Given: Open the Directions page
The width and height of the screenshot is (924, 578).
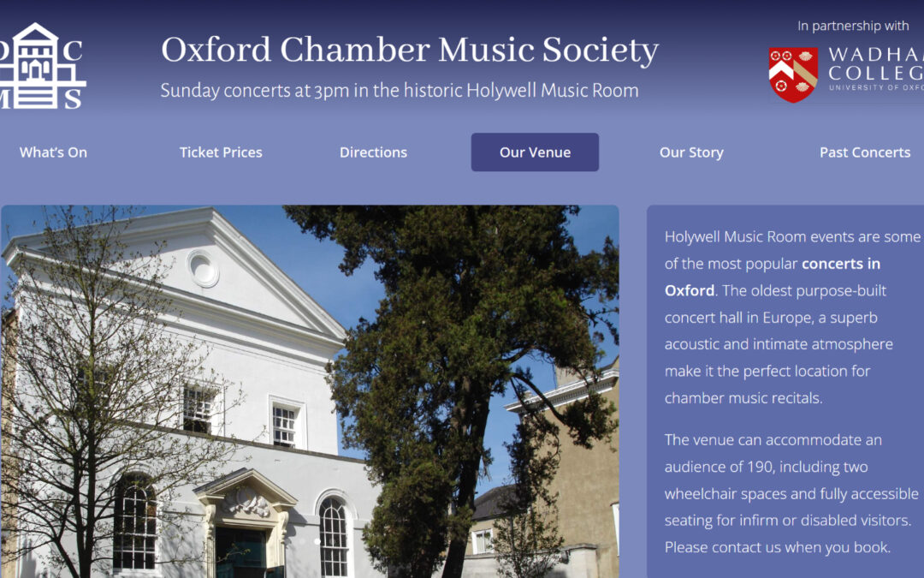Looking at the screenshot, I should click(373, 152).
